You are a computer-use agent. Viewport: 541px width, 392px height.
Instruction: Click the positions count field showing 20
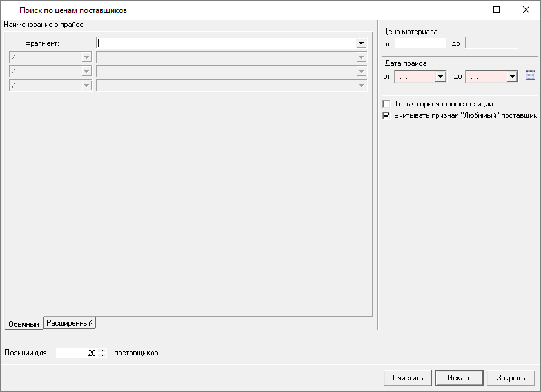tap(77, 353)
